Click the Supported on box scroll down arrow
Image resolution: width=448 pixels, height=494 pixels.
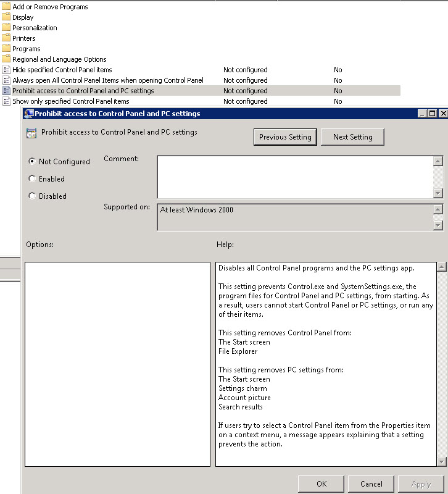coord(438,225)
